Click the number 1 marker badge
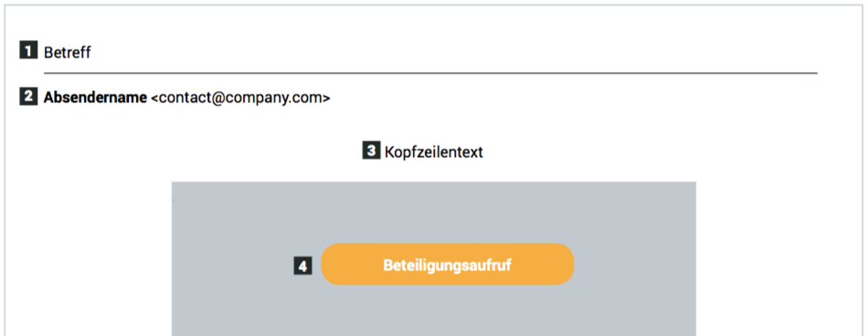This screenshot has height=336, width=868. point(28,50)
